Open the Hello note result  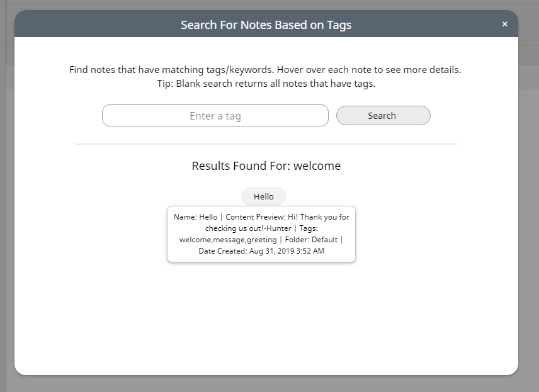[x=264, y=196]
